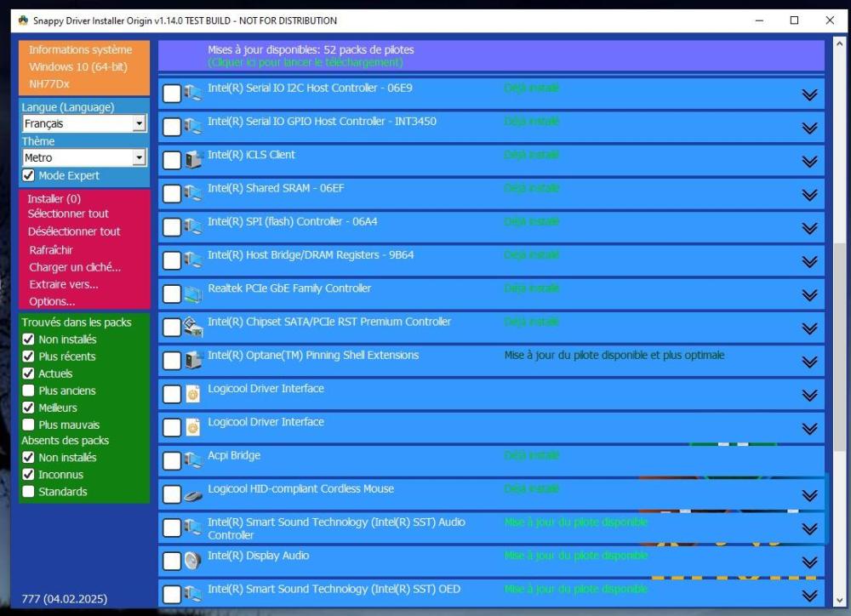851x616 pixels.
Task: Check the 'Plus mauvais' filter
Action: pyautogui.click(x=28, y=425)
